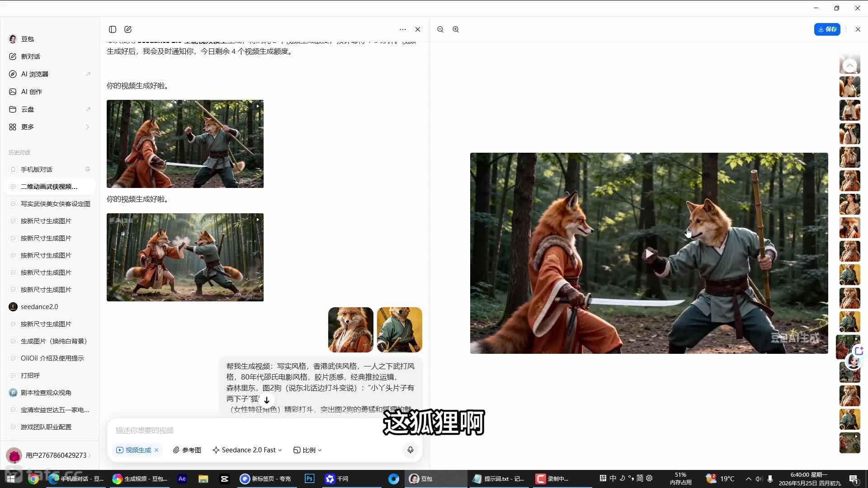Toggle the pin on 手机版对话
868x488 pixels.
point(88,169)
